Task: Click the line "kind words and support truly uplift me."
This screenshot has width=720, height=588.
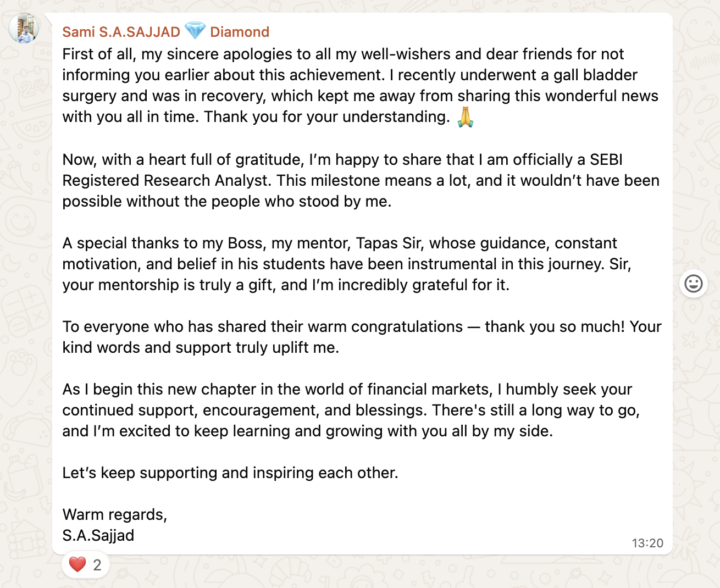Action: tap(201, 347)
